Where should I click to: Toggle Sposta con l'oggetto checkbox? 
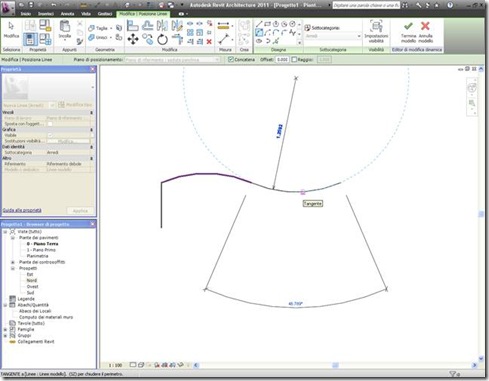pyautogui.click(x=50, y=124)
